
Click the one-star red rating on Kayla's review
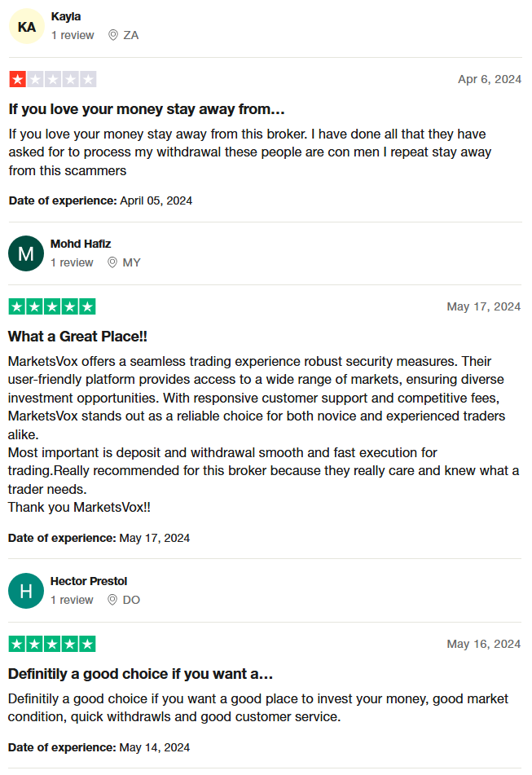[x=52, y=79]
